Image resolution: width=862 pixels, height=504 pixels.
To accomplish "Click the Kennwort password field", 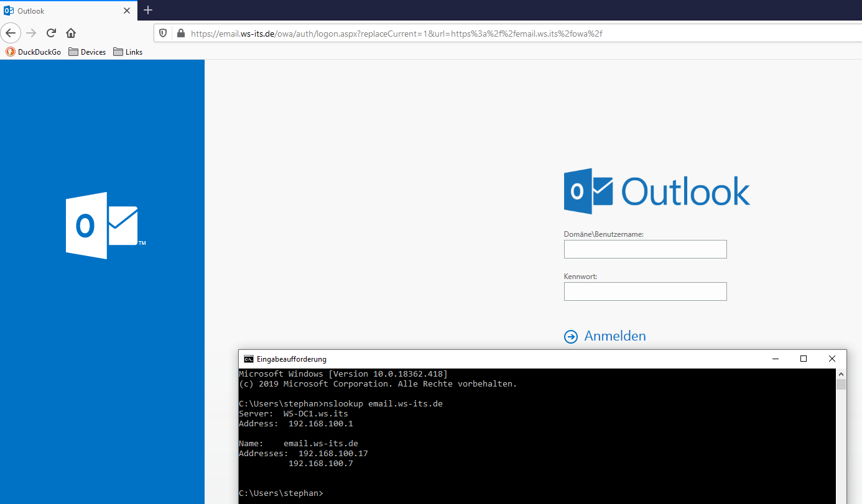I will [645, 291].
